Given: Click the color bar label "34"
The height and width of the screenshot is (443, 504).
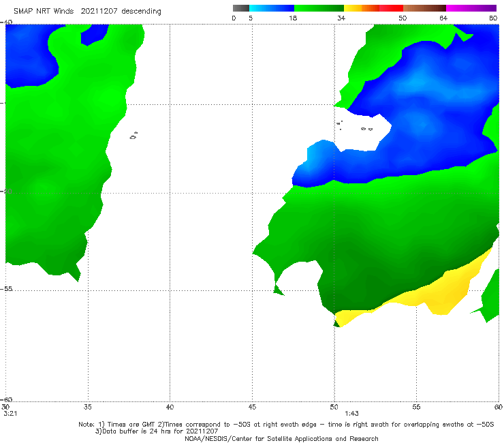Looking at the screenshot, I should point(341,18).
